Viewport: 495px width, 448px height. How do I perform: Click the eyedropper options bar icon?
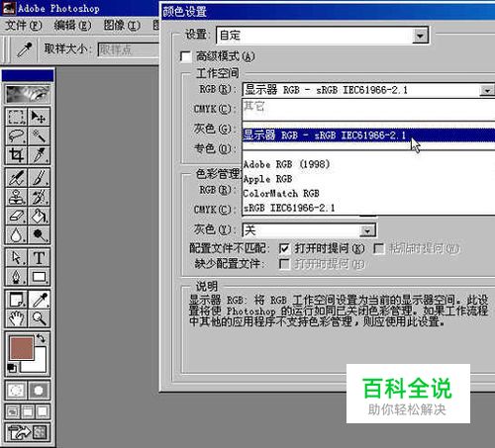point(25,49)
